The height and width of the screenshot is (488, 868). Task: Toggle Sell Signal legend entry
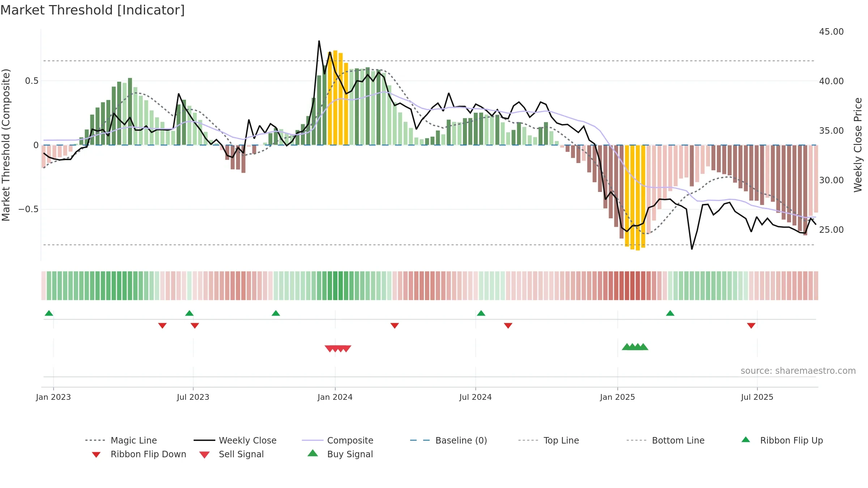click(231, 454)
